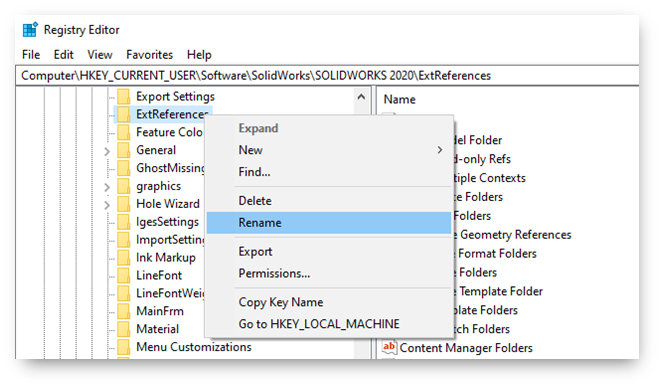Click the LineFontWeight folder icon
663x388 pixels.
(x=123, y=293)
